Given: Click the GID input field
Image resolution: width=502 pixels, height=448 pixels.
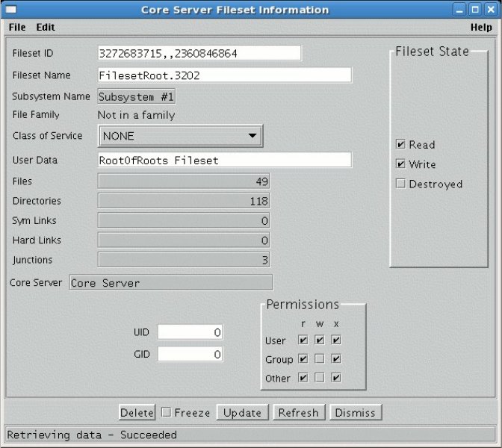Looking at the screenshot, I should 190,354.
